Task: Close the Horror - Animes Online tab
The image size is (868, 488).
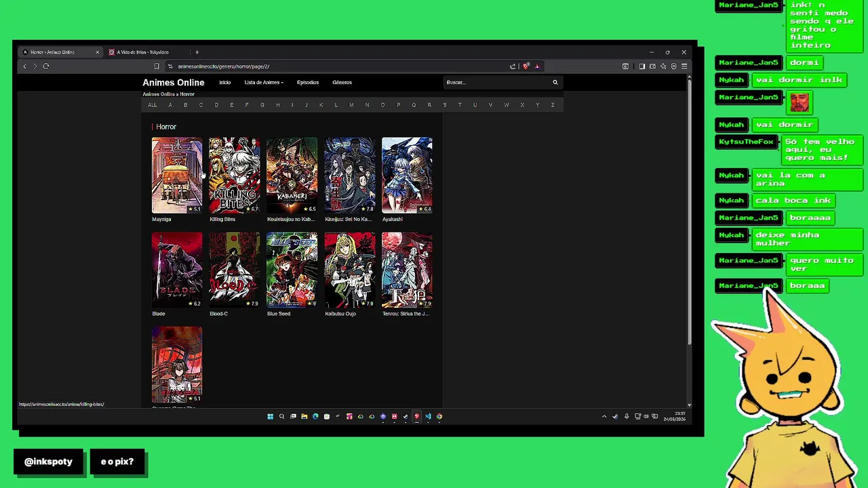Action: (97, 52)
